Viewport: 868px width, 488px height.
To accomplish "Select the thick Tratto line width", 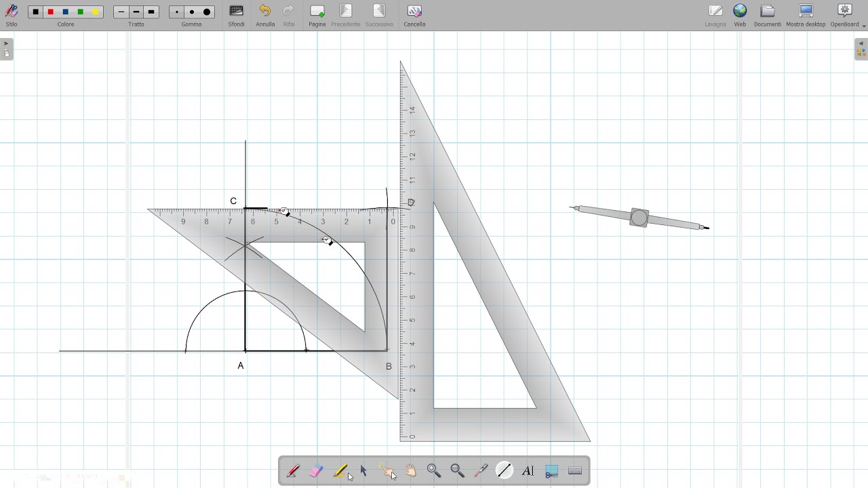I will 151,12.
